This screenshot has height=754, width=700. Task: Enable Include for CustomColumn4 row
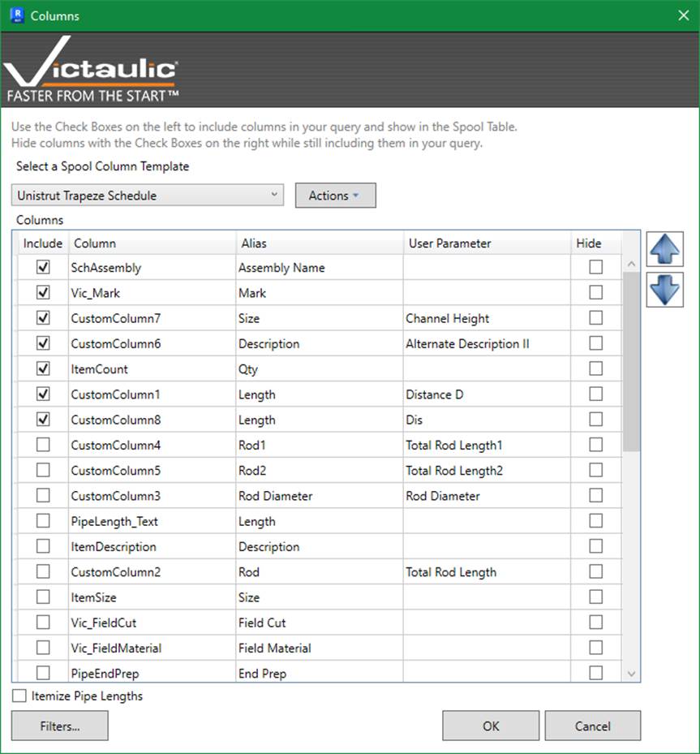[x=43, y=445]
